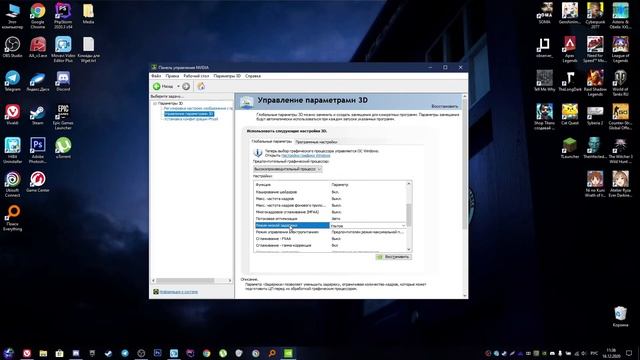640x360 pixels.
Task: Open the Recycle Bin on the desktop
Action: tap(620, 316)
